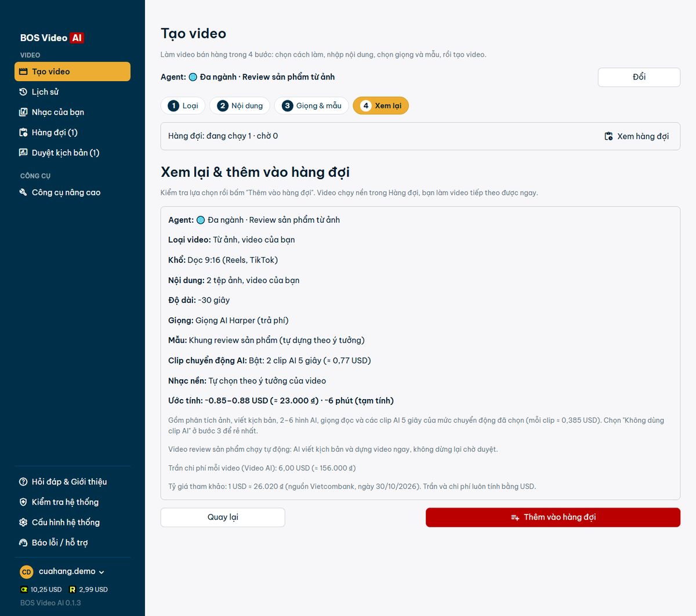The width and height of the screenshot is (696, 616).
Task: Click the R badge beside 2,99 USD
Action: click(72, 589)
